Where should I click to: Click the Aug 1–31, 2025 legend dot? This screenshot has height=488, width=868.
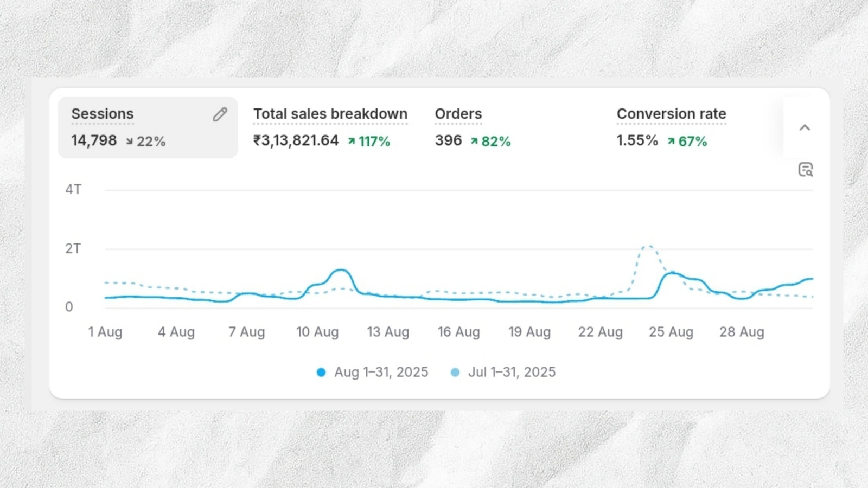(321, 373)
